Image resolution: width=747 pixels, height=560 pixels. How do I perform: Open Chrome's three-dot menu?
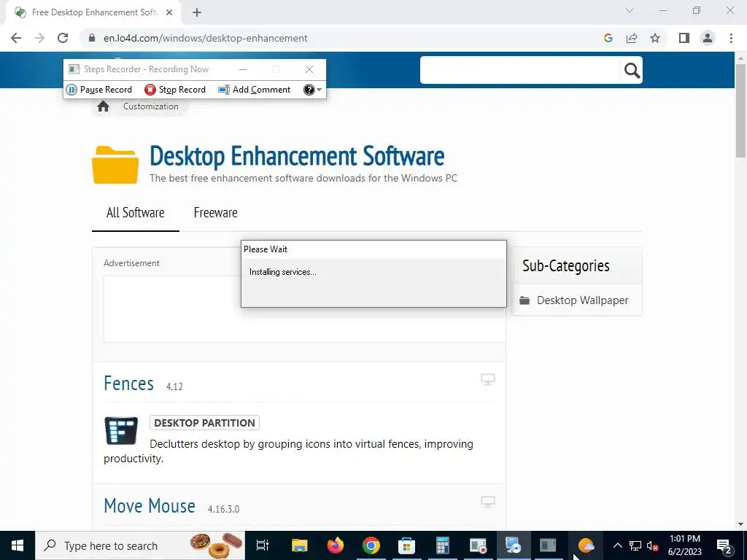tap(731, 38)
